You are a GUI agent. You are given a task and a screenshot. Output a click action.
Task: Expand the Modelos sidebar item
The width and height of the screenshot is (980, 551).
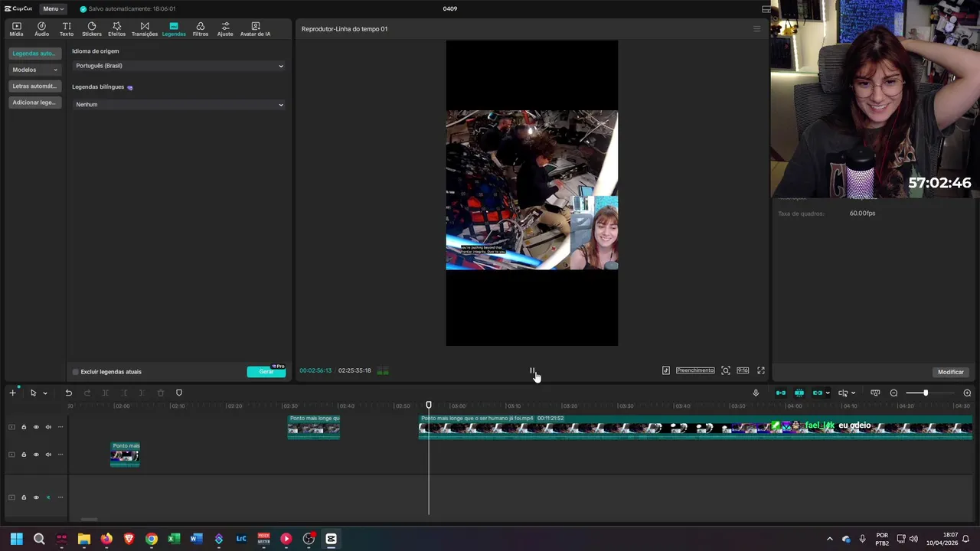34,70
